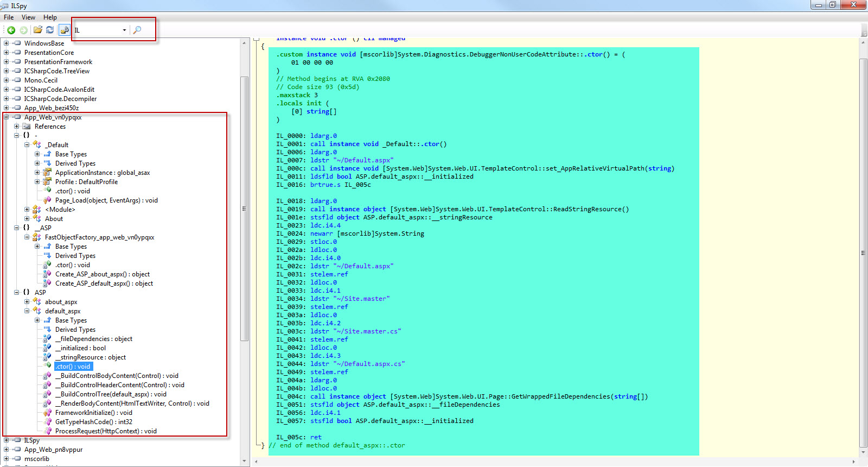Open the Help menu
Screen dimensions: 868x467
(50, 17)
